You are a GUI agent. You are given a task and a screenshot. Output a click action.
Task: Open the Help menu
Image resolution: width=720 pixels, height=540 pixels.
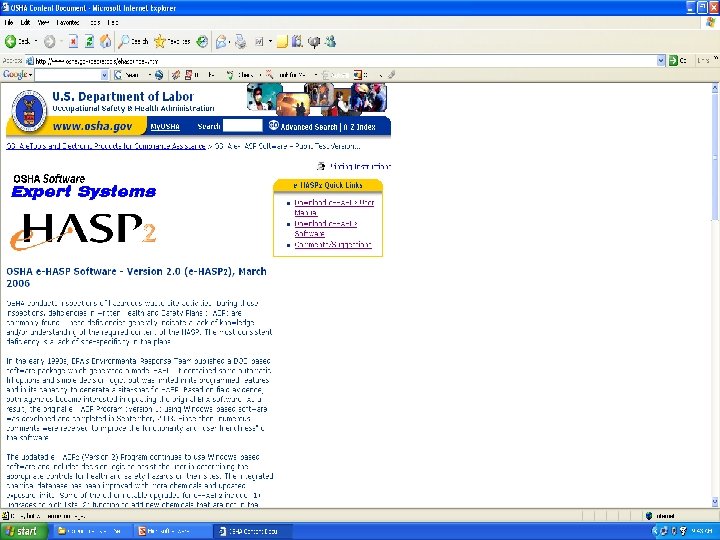[112, 22]
